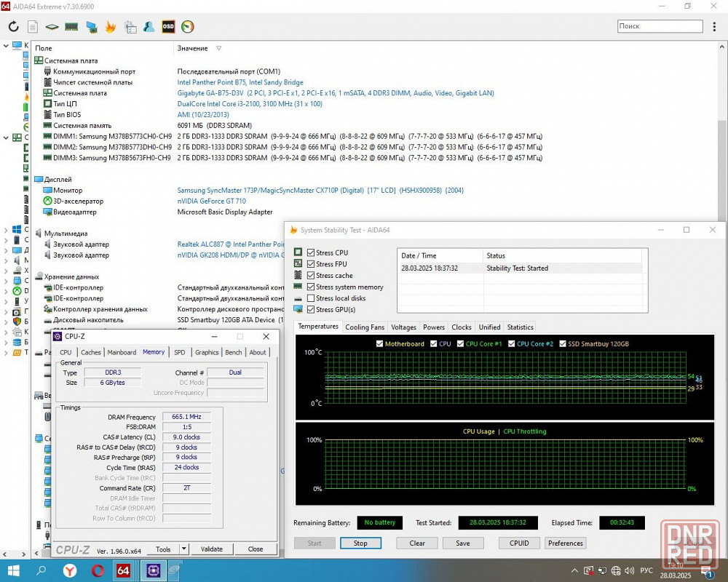Switch to Voltages tab
This screenshot has width=728, height=582.
(x=403, y=327)
